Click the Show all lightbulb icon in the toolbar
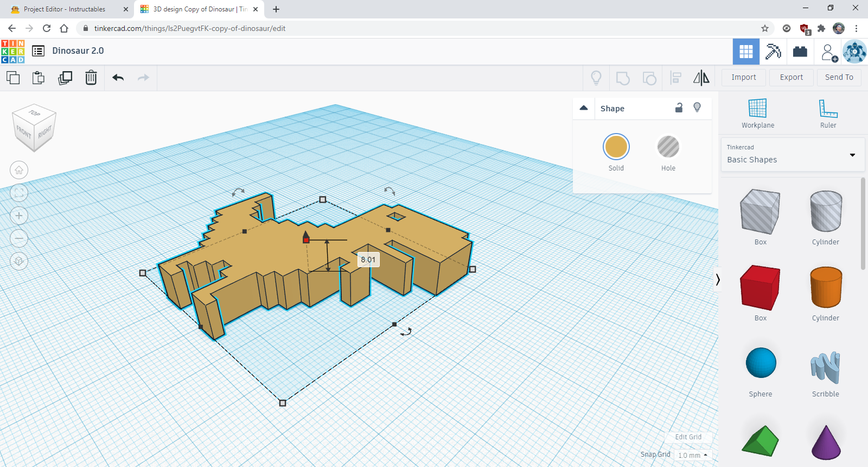Image resolution: width=868 pixels, height=467 pixels. point(596,78)
